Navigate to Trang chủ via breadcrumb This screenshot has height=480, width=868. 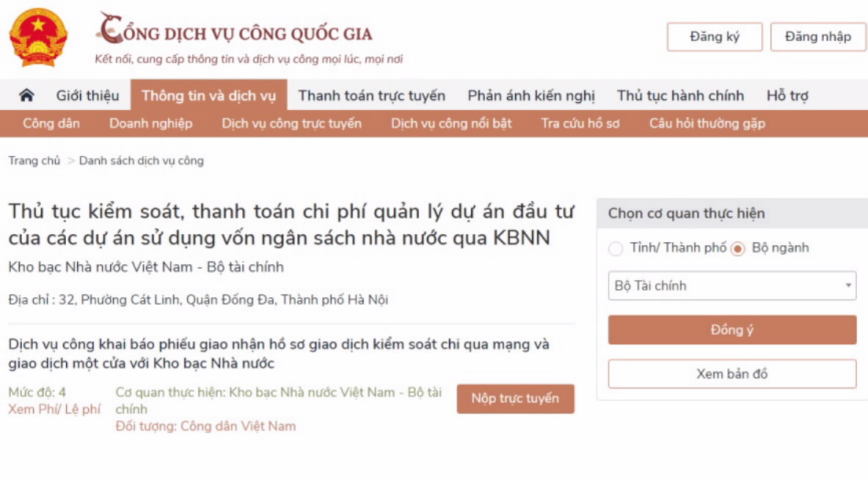(x=35, y=160)
